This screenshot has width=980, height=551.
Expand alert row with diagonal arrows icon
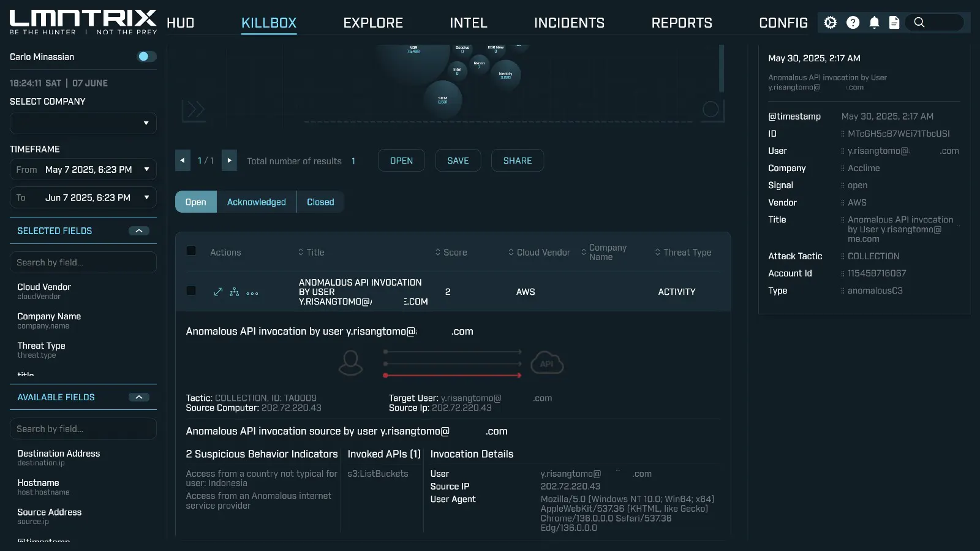coord(218,292)
